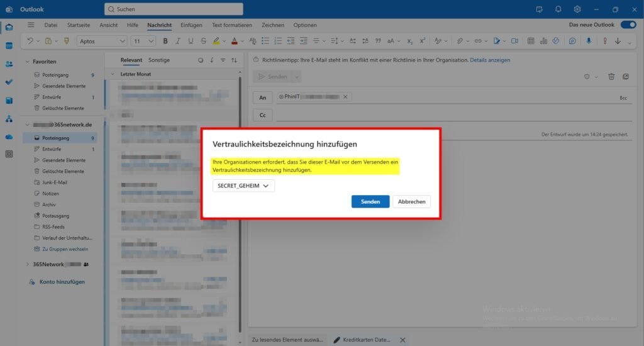Click the blue Senden button in dialog
The image size is (644, 346).
(370, 202)
